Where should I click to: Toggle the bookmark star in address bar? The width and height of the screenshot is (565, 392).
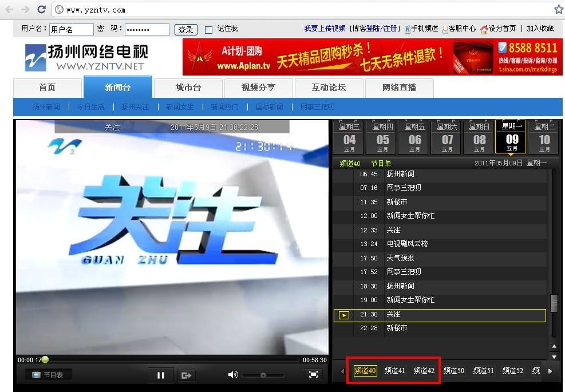(558, 9)
